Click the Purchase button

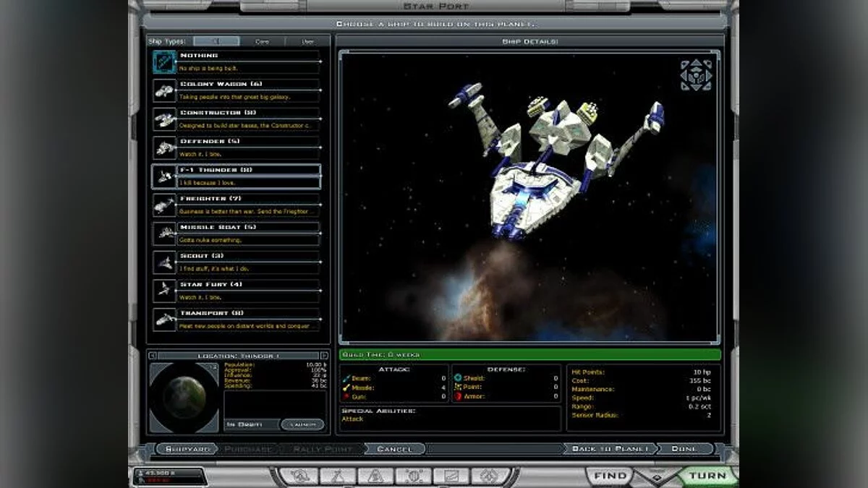(x=248, y=449)
